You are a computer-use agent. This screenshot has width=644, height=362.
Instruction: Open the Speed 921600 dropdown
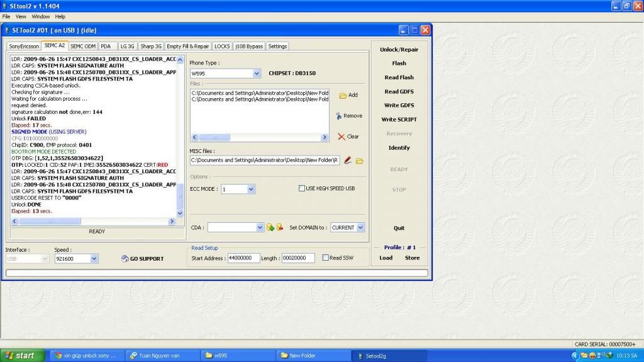tap(94, 259)
